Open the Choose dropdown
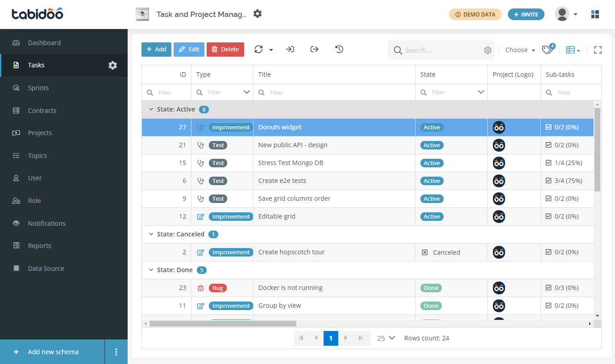 (520, 50)
